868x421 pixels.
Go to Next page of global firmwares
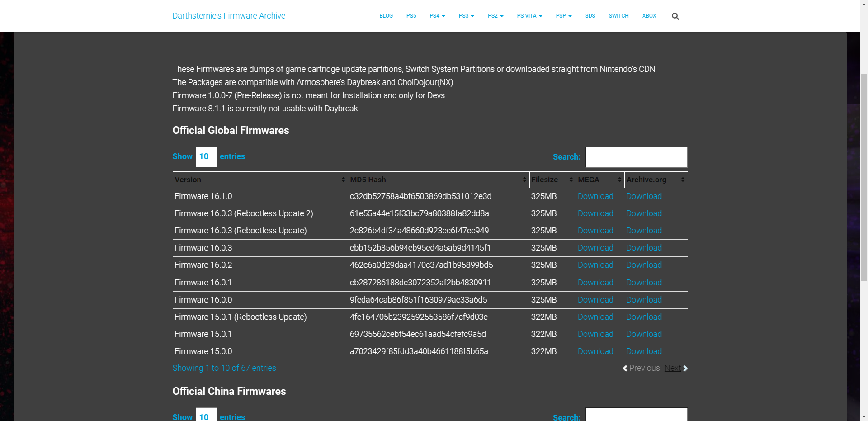tap(676, 368)
